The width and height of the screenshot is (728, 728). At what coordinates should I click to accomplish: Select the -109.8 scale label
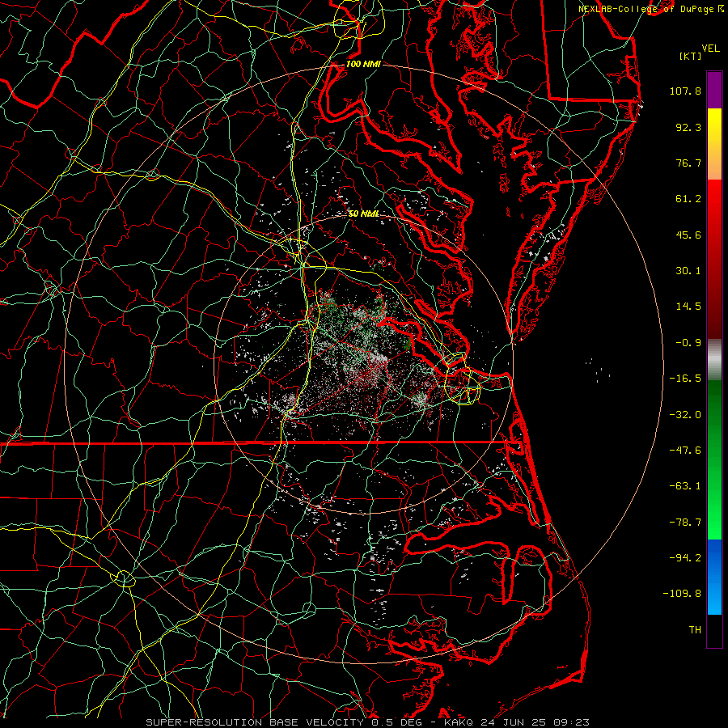682,594
